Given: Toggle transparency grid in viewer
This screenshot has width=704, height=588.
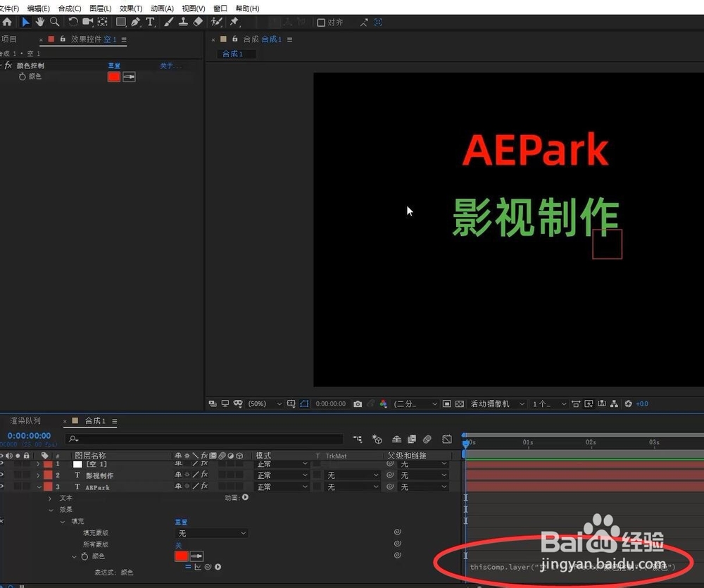Looking at the screenshot, I should 460,404.
